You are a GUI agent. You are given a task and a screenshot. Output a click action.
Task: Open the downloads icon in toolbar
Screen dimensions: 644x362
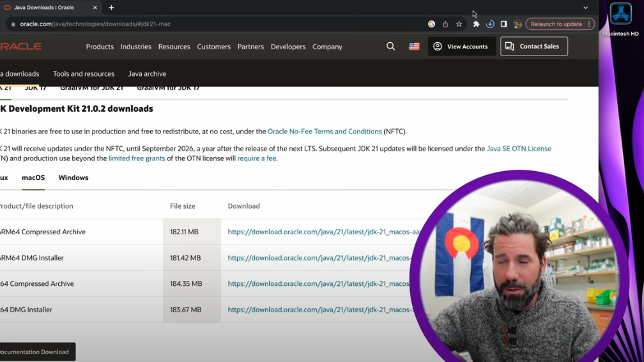tap(490, 24)
